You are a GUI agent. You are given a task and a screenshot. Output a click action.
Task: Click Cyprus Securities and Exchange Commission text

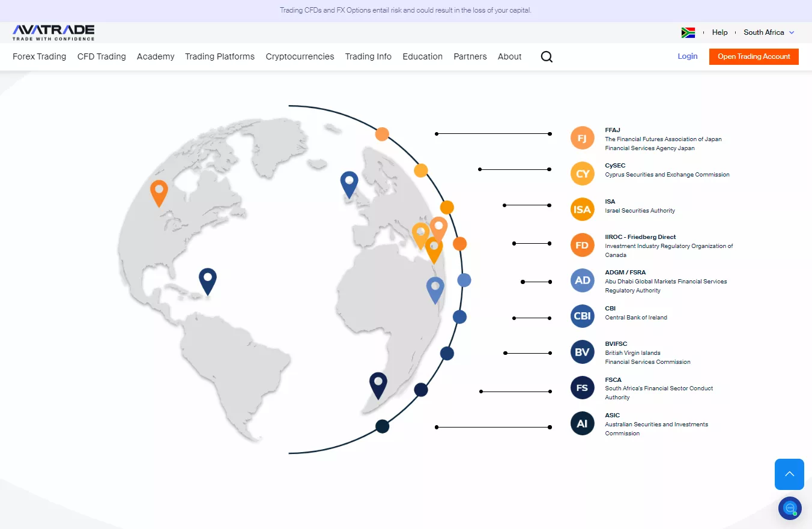667,175
